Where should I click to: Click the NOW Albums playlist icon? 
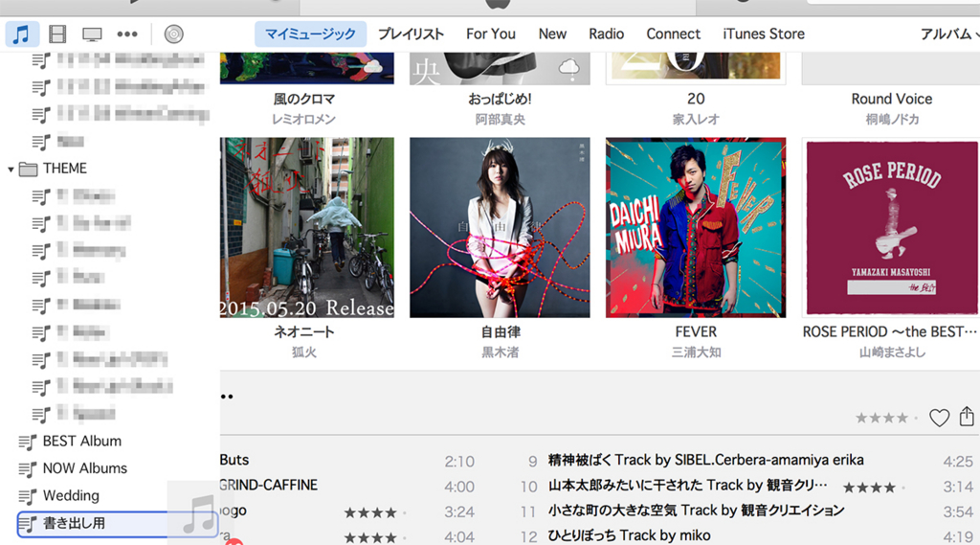tap(28, 469)
